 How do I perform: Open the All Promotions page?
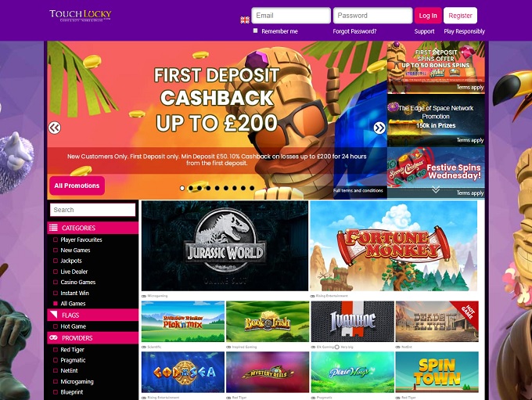(77, 186)
